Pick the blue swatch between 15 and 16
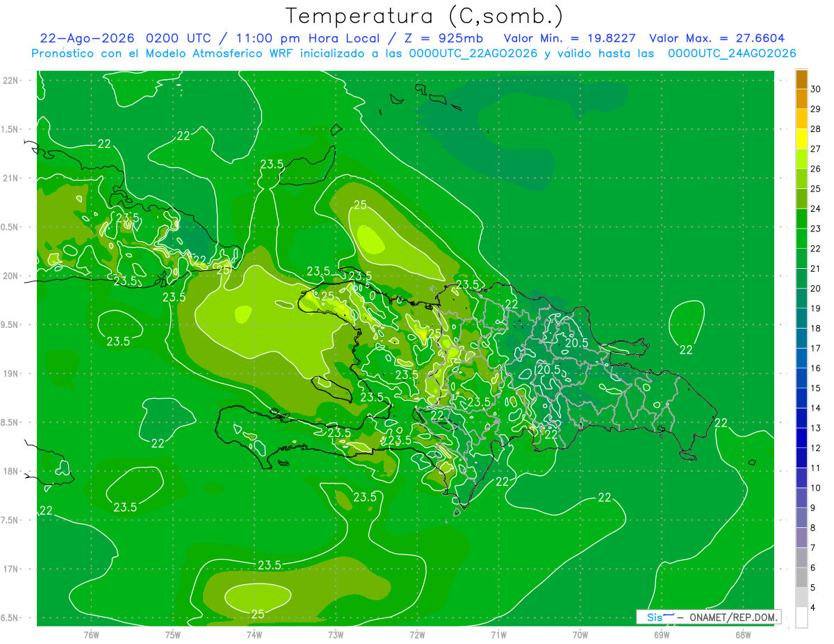This screenshot has width=834, height=644. pos(801,378)
